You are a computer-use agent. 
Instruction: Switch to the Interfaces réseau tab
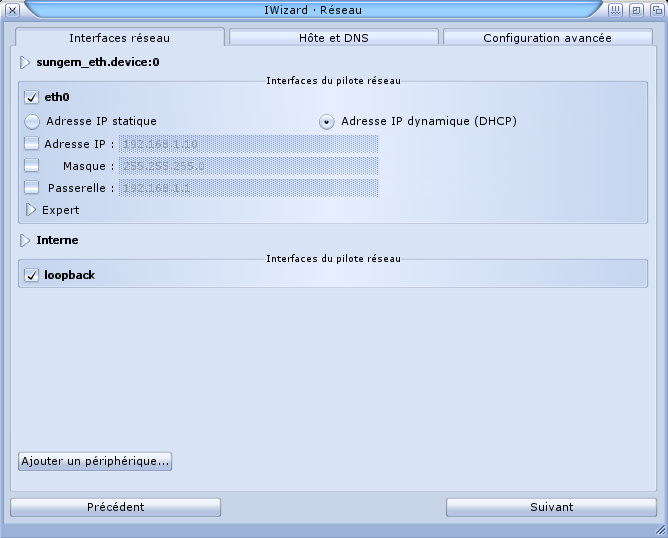click(x=120, y=37)
